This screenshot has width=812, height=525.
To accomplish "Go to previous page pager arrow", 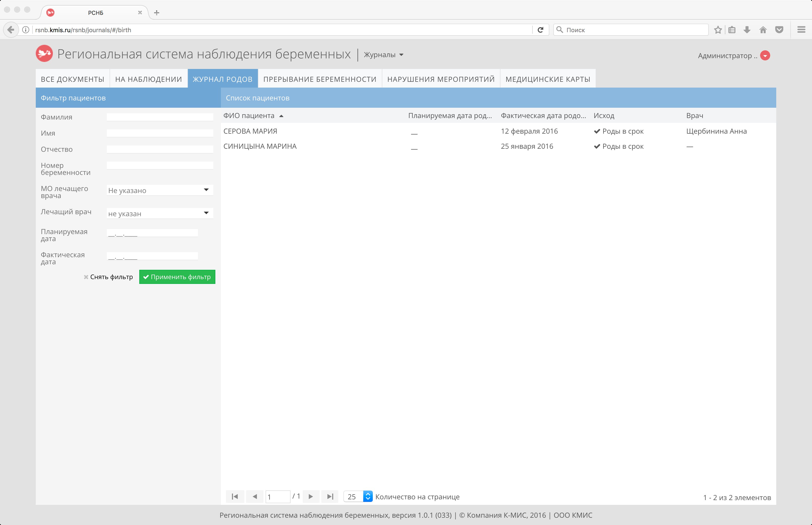I will (x=255, y=496).
